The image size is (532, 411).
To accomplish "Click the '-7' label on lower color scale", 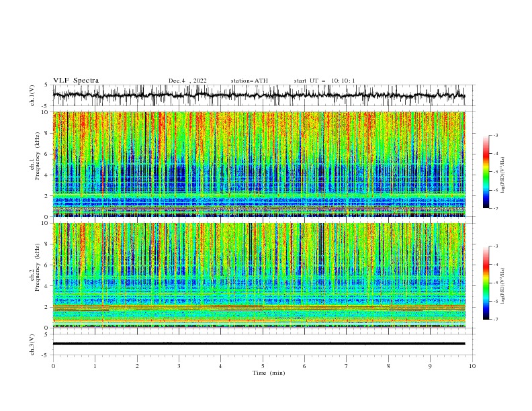I will point(495,320).
